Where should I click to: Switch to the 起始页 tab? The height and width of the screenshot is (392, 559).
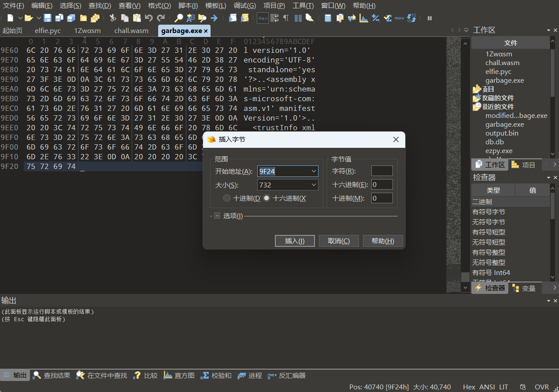[x=12, y=31]
